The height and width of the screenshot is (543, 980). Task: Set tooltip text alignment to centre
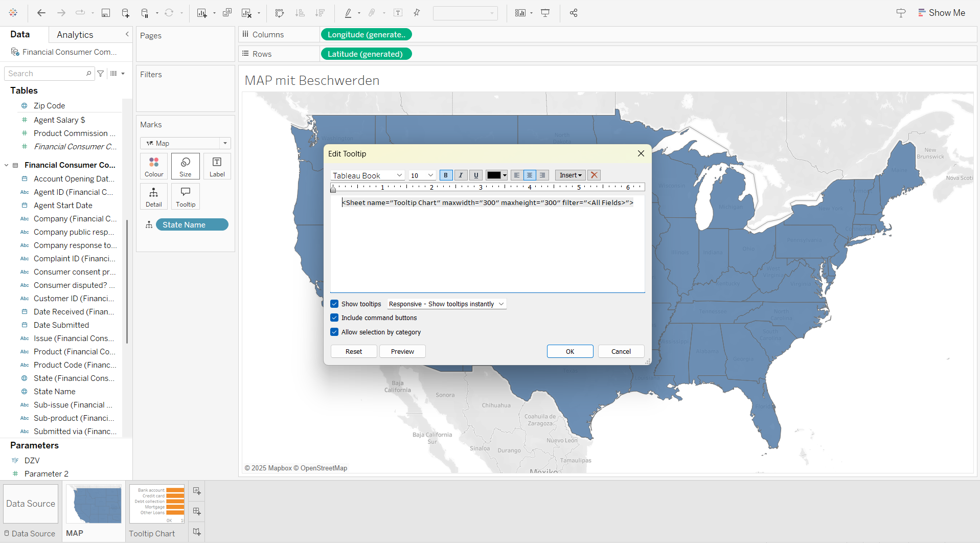click(530, 175)
